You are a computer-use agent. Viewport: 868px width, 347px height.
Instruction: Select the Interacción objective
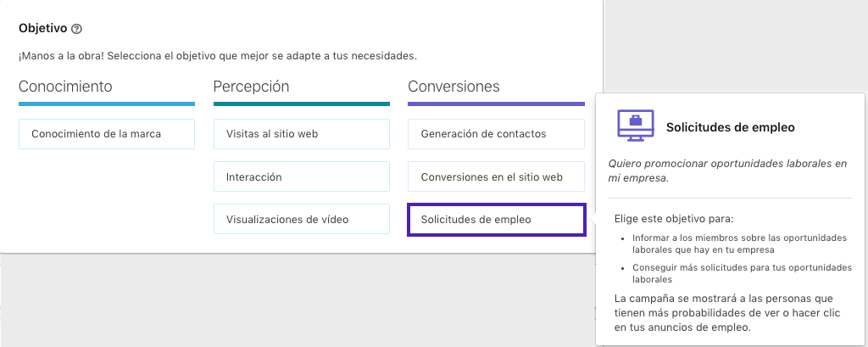302,176
